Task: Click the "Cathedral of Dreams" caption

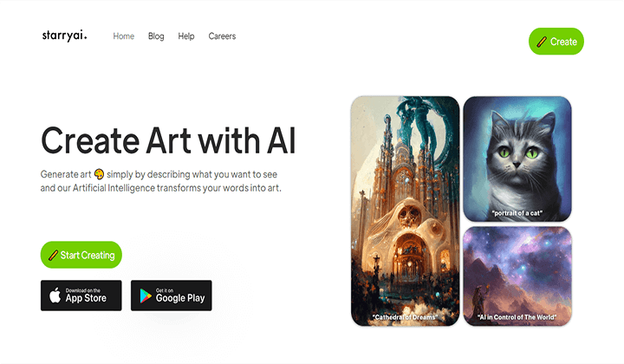Action: [405, 317]
